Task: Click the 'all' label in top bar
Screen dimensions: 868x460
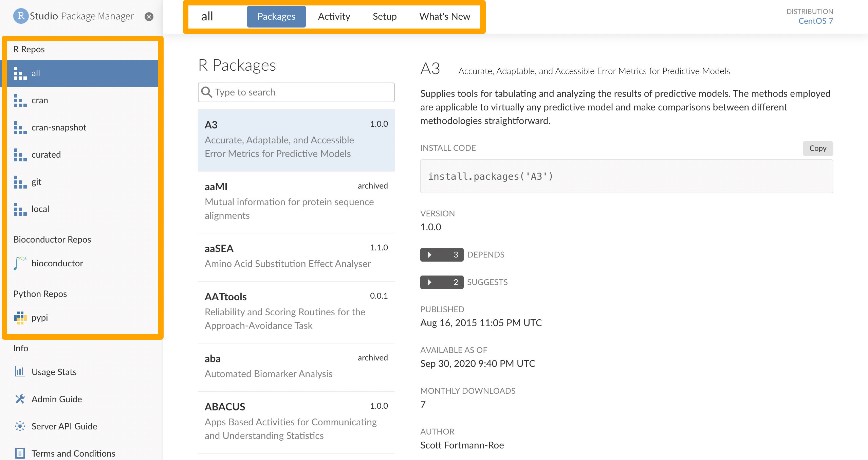Action: [207, 16]
